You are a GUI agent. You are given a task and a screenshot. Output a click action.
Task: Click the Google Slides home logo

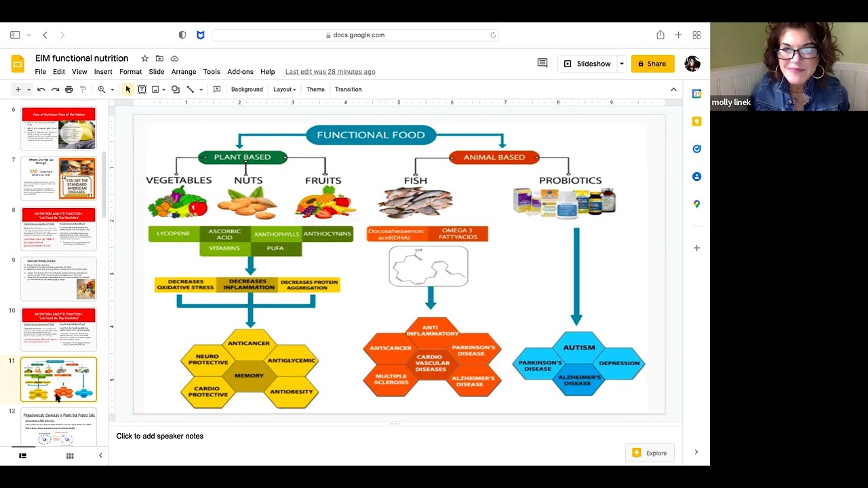tap(18, 64)
